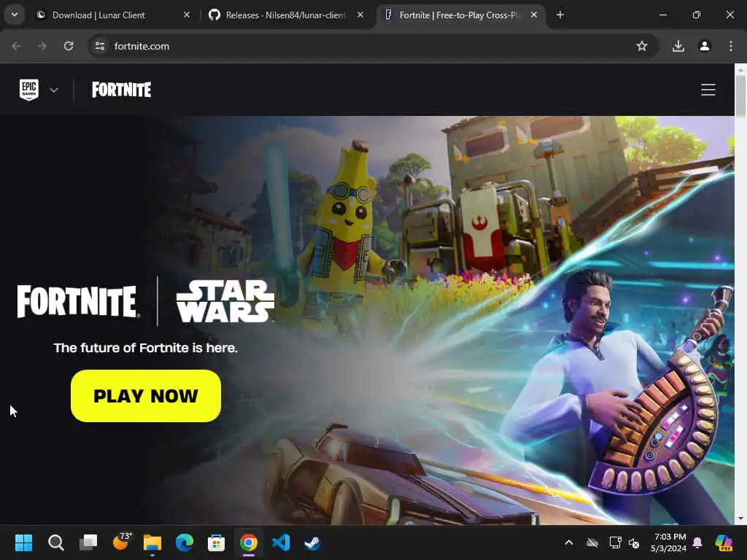Open File Explorer from taskbar

click(152, 542)
